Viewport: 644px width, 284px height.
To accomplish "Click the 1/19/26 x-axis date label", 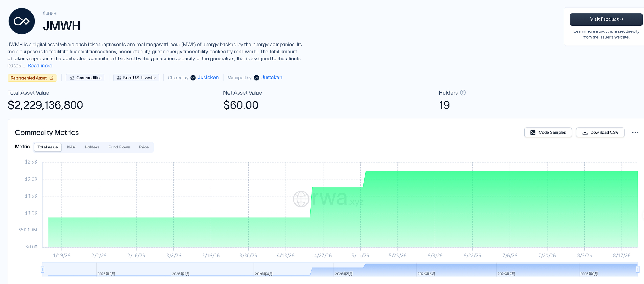I will coord(62,256).
